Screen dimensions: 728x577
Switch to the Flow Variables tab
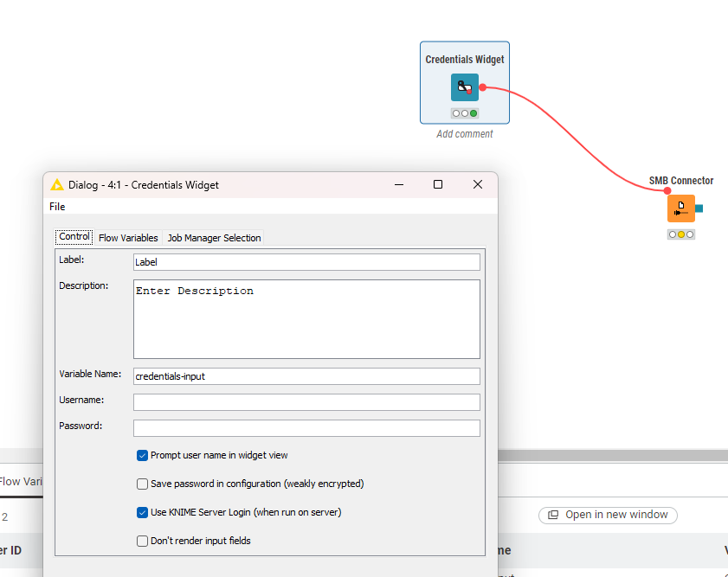128,238
